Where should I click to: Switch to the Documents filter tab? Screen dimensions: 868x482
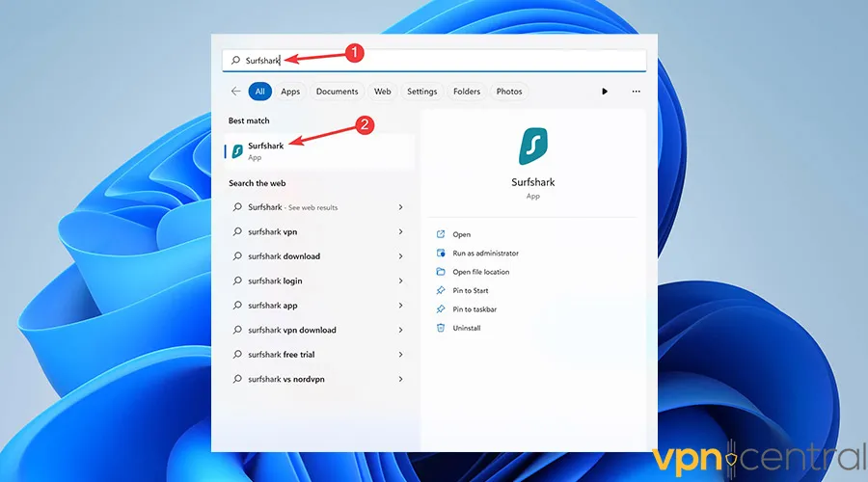337,92
